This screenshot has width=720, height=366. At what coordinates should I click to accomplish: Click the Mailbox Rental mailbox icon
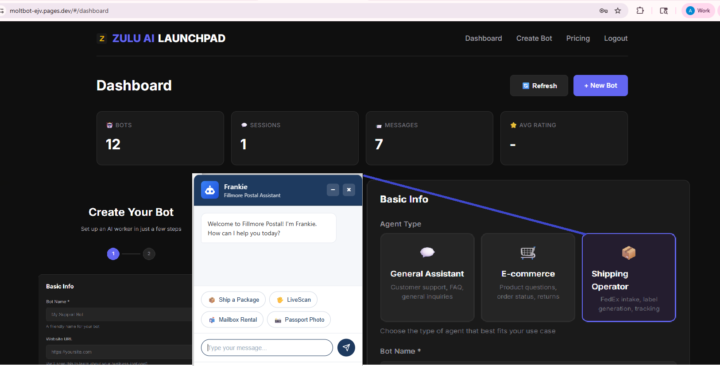(212, 320)
